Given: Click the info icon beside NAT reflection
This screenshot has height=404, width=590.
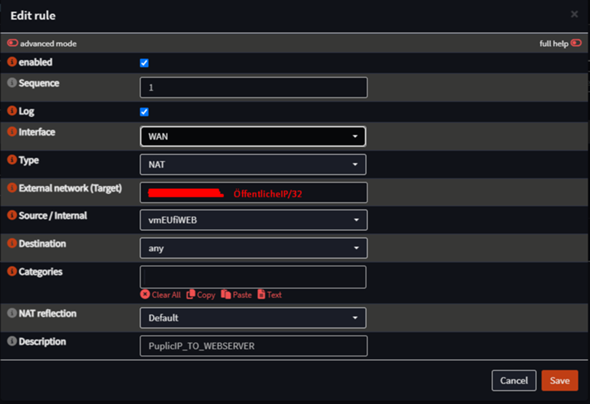Looking at the screenshot, I should coord(12,313).
